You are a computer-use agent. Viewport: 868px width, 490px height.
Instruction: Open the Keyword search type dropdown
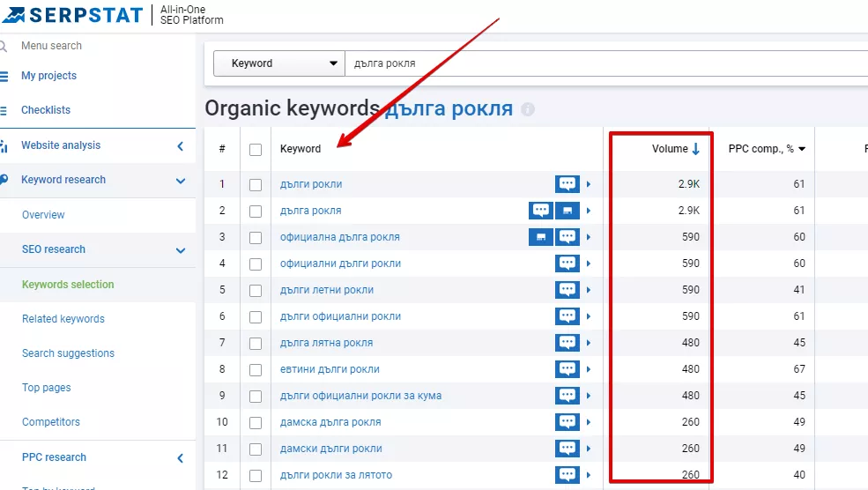[x=279, y=63]
